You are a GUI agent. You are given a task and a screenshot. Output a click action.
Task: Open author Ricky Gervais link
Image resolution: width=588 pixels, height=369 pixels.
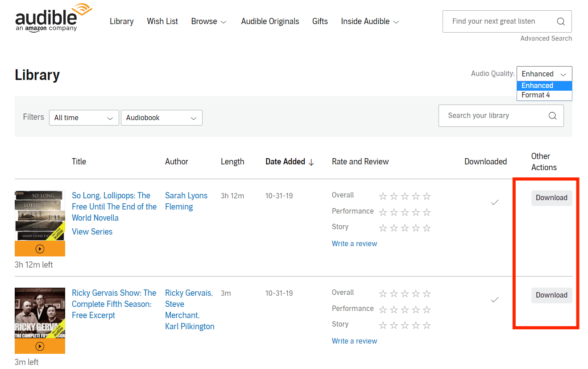[x=189, y=293]
